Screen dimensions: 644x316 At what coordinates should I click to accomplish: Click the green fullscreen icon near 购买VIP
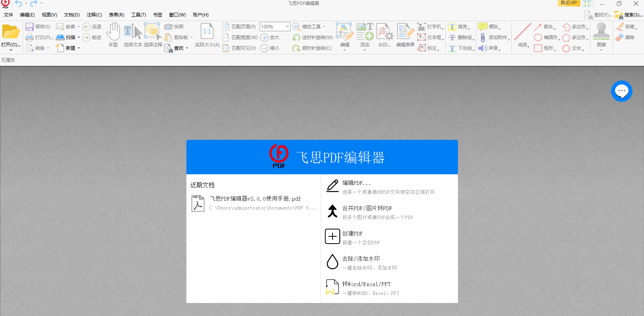point(587,3)
